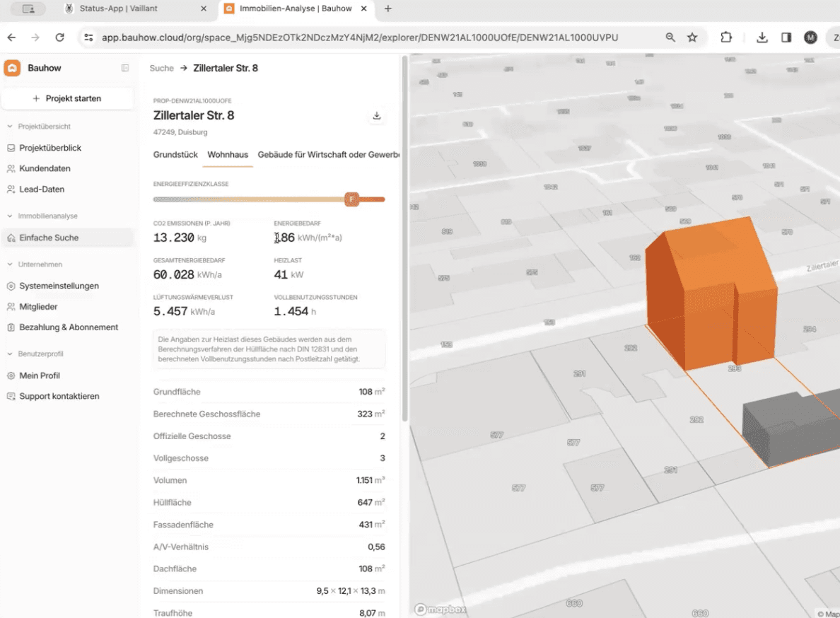
Task: Click the A/V-Verhältnis 0,56 row
Action: pyautogui.click(x=269, y=547)
